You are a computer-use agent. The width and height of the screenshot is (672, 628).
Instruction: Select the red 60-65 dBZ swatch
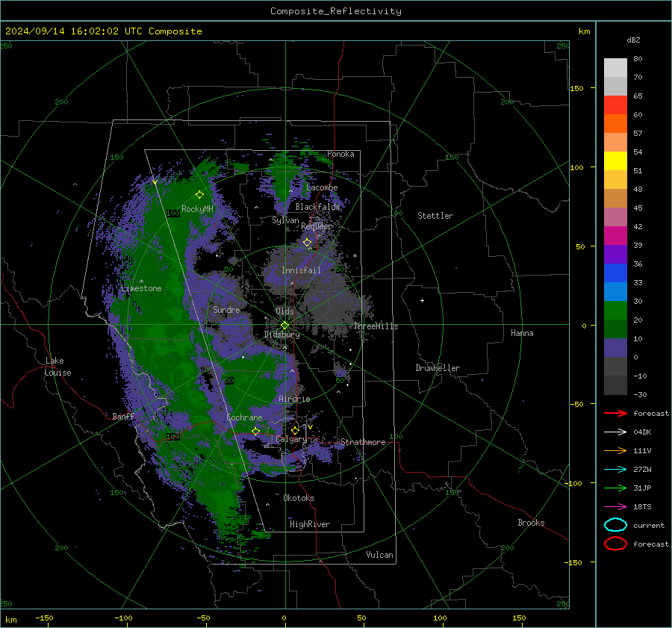tap(615, 105)
